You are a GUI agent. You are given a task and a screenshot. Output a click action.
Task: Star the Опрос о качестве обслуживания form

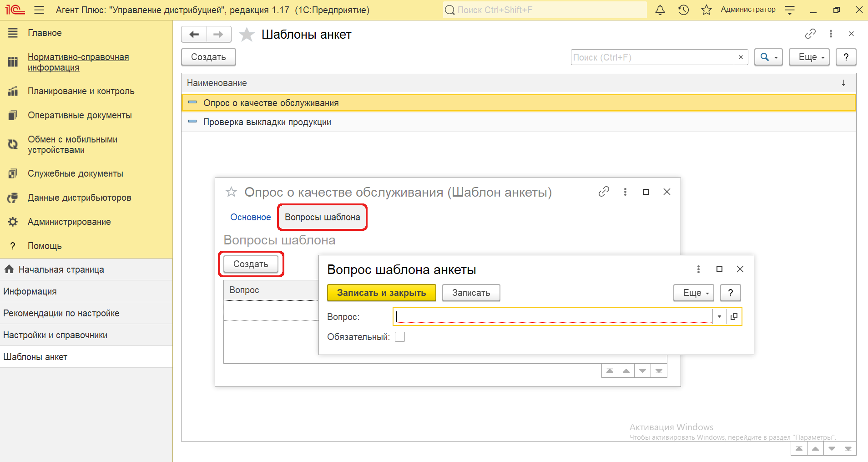pos(231,192)
